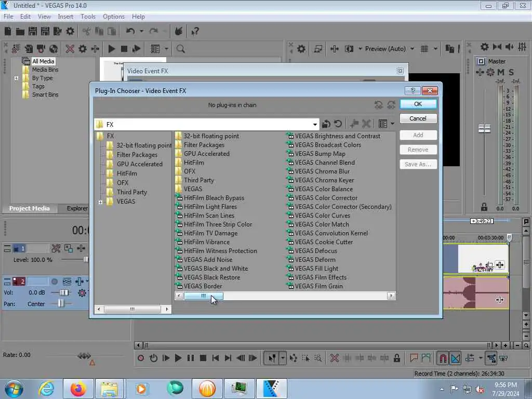Toggle the lock fader channels icon on Master
This screenshot has width=532, height=399.
[484, 207]
